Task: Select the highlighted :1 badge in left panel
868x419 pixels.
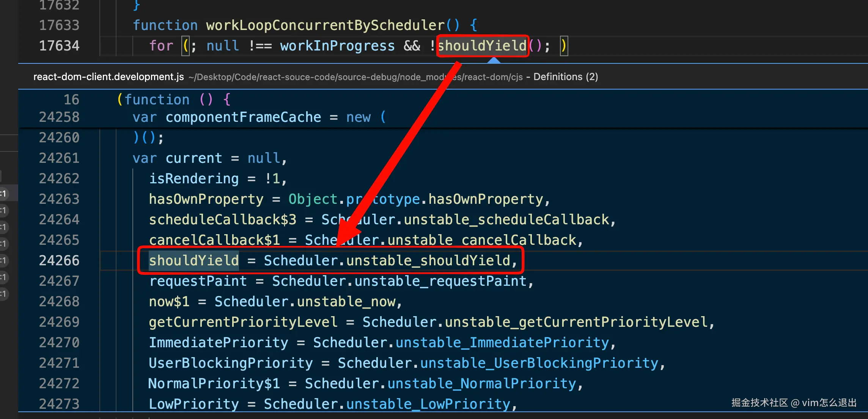Action: (4, 194)
